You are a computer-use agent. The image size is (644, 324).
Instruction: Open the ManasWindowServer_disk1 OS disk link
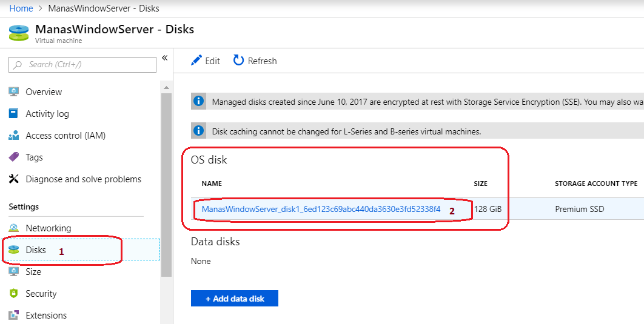321,209
